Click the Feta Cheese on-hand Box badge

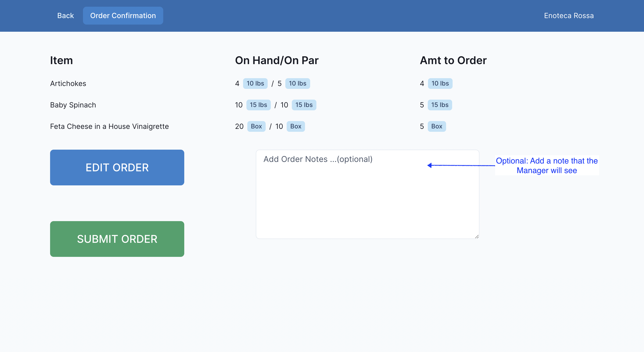click(256, 126)
